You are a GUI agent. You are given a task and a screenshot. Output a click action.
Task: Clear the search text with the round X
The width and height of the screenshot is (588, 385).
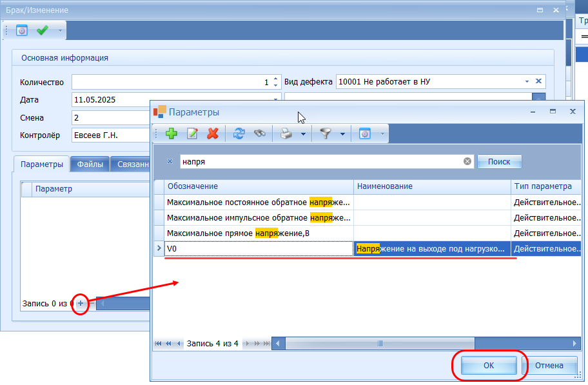click(x=467, y=161)
